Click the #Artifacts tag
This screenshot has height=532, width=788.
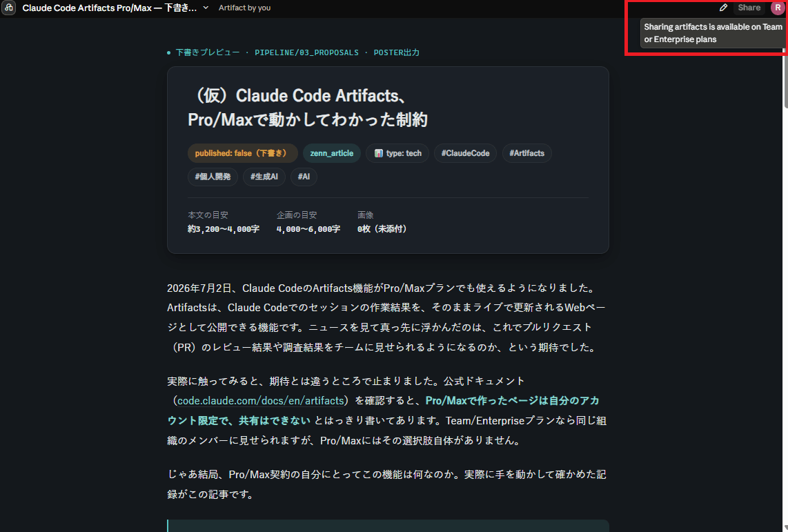click(526, 153)
